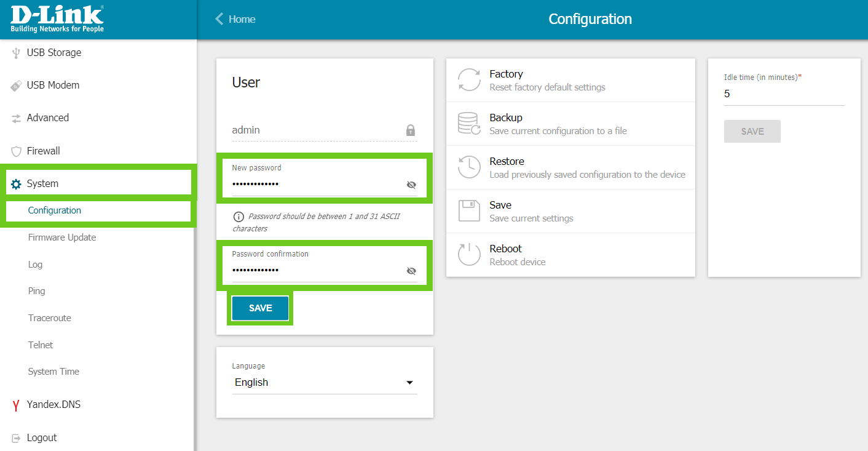Go back to Home
This screenshot has height=451, width=868.
click(235, 19)
